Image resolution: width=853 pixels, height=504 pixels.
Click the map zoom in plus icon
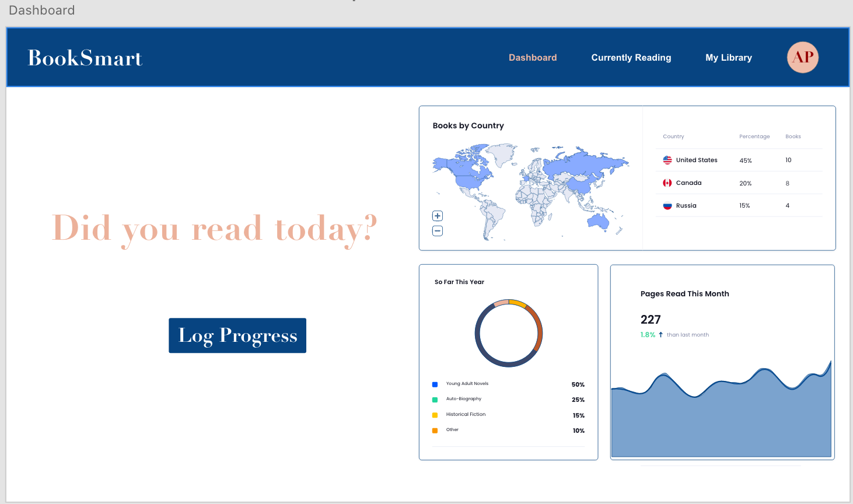pos(438,216)
